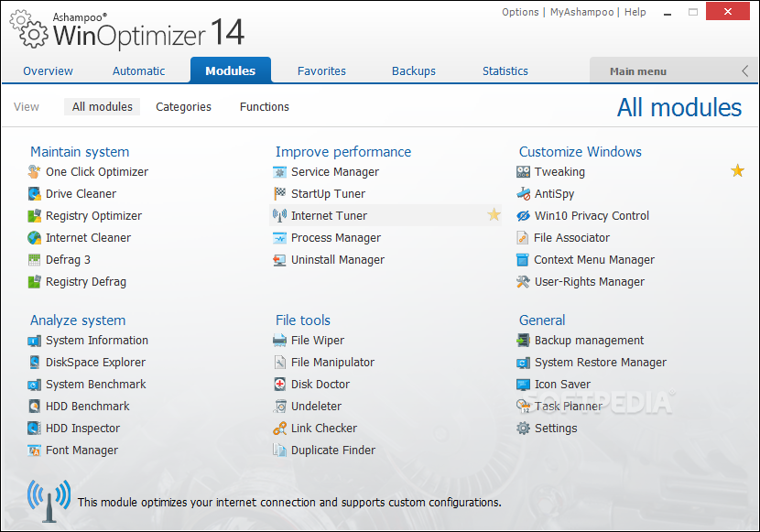The image size is (760, 532).
Task: Select the Modules tab
Action: click(x=230, y=71)
